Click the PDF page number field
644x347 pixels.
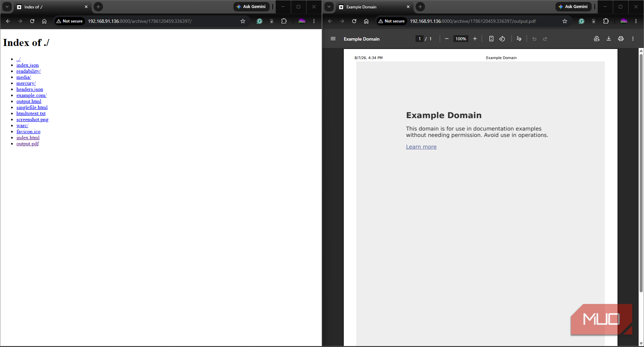click(420, 39)
